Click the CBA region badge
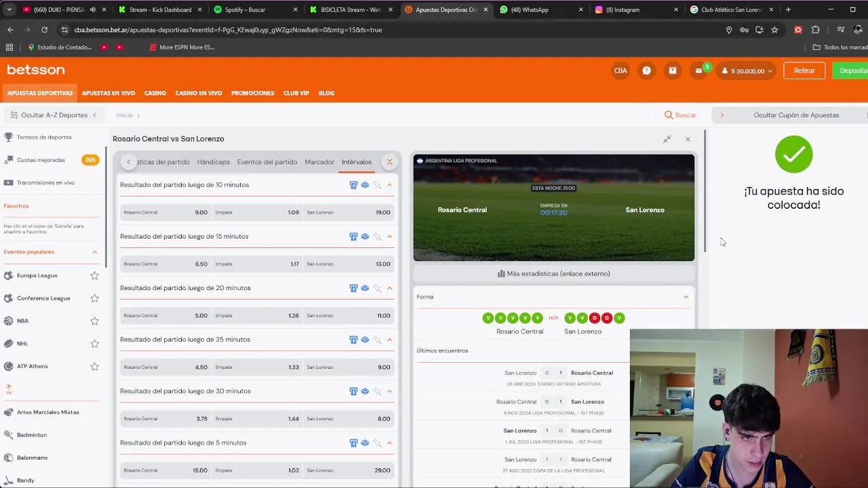Viewport: 868px width, 488px height. [620, 70]
